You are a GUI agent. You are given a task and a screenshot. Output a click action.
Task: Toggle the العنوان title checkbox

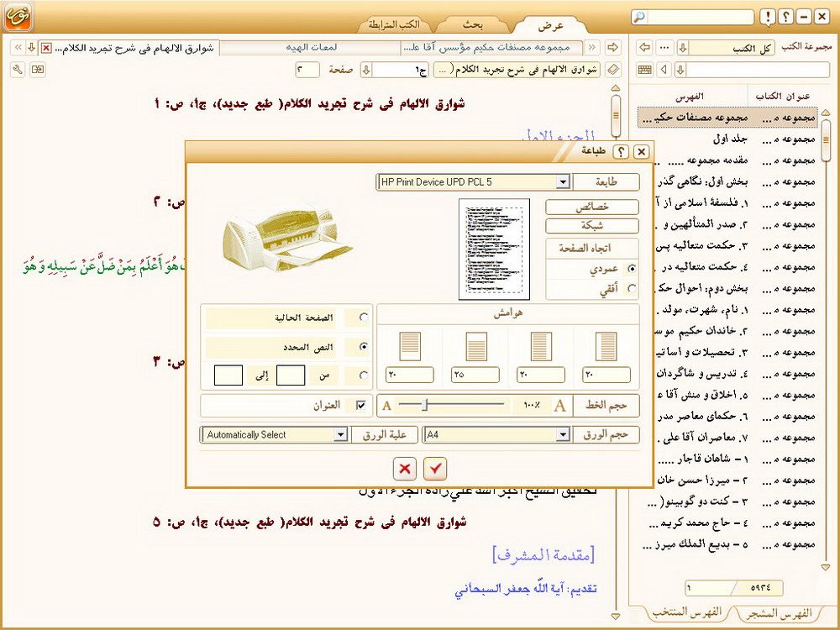[x=361, y=406]
